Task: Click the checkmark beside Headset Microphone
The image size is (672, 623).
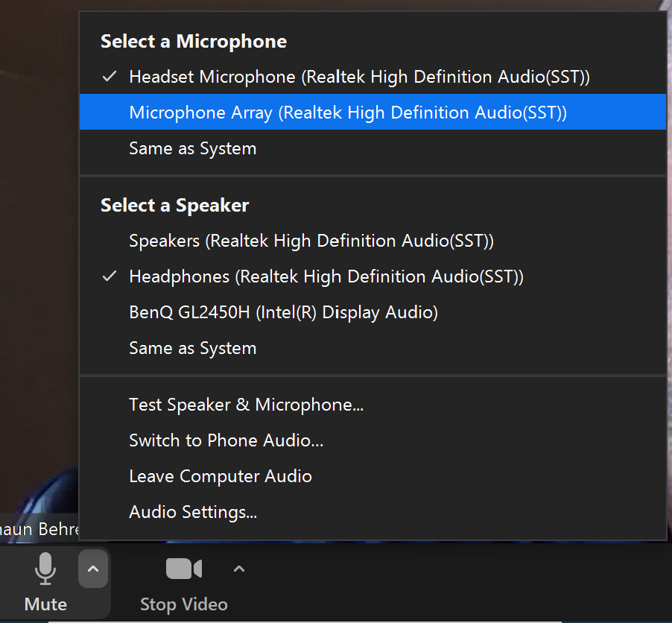Action: (x=110, y=77)
